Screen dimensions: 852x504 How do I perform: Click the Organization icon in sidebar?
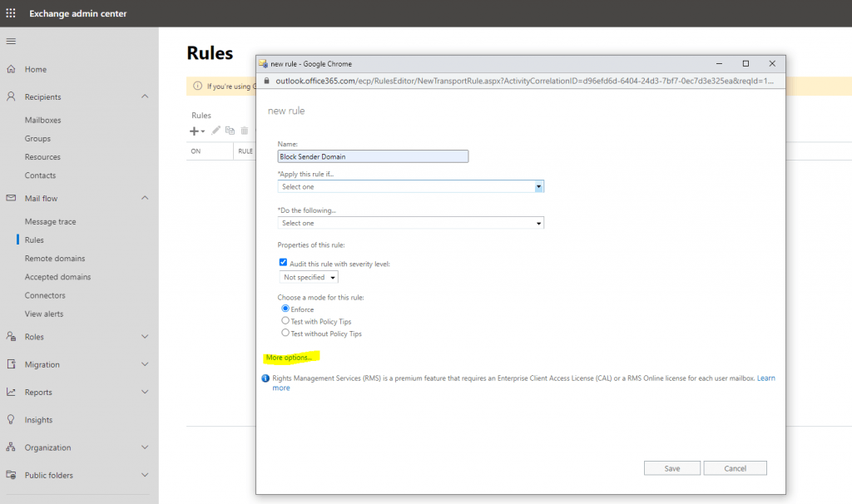pyautogui.click(x=11, y=447)
